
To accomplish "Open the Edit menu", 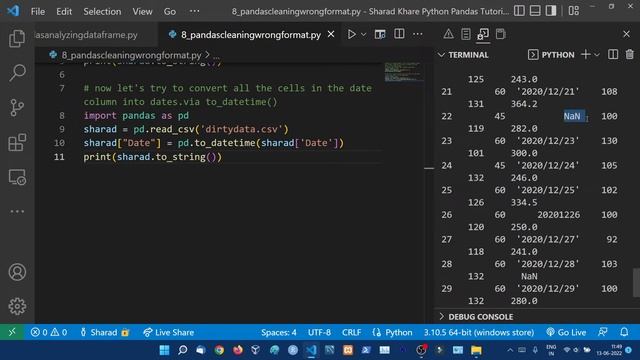I will pyautogui.click(x=64, y=11).
